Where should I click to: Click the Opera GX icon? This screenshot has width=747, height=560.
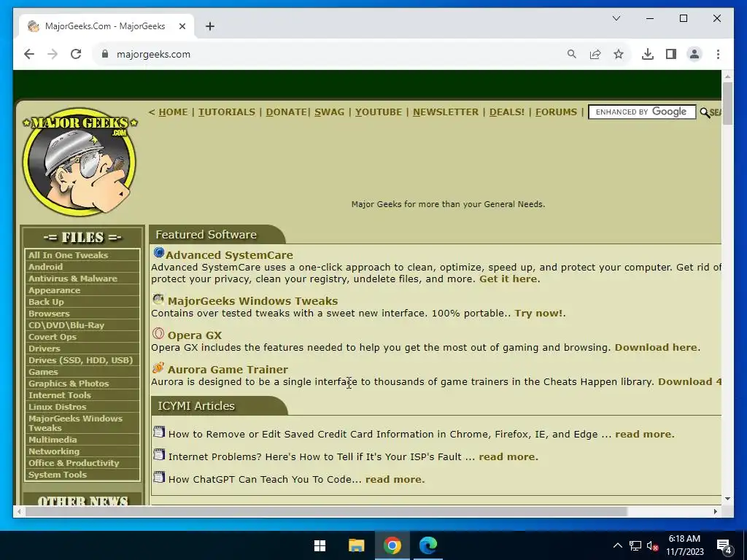coord(158,333)
